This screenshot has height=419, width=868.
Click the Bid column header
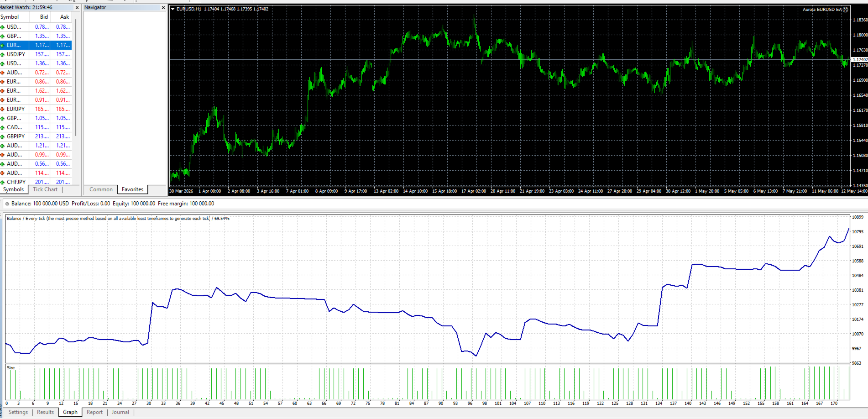pos(44,17)
